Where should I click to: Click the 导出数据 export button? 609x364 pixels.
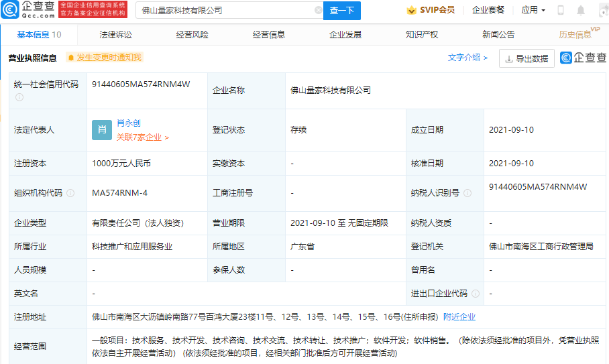(527, 59)
